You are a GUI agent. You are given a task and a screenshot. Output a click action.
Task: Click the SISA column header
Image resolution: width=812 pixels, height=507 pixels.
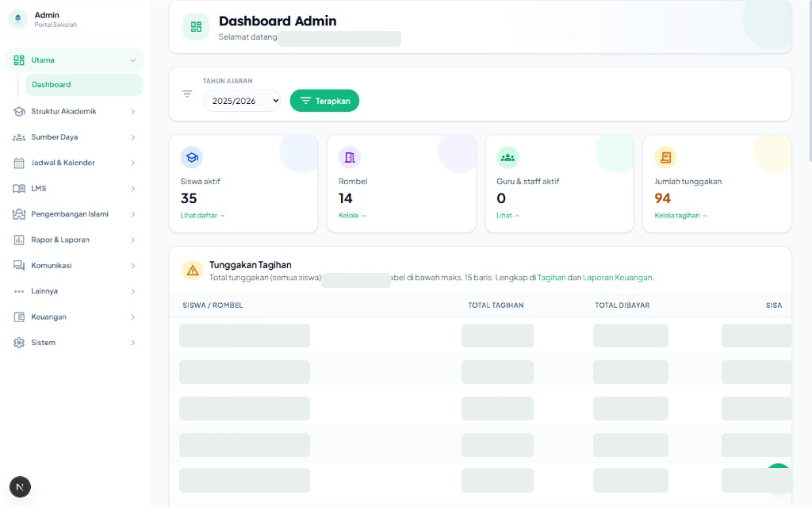774,305
